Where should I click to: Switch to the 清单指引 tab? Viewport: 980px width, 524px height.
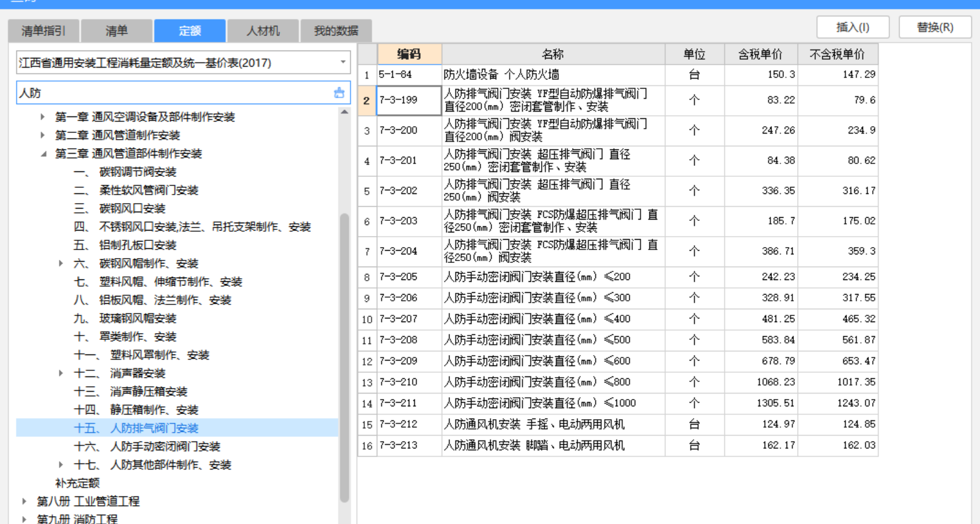coord(43,31)
